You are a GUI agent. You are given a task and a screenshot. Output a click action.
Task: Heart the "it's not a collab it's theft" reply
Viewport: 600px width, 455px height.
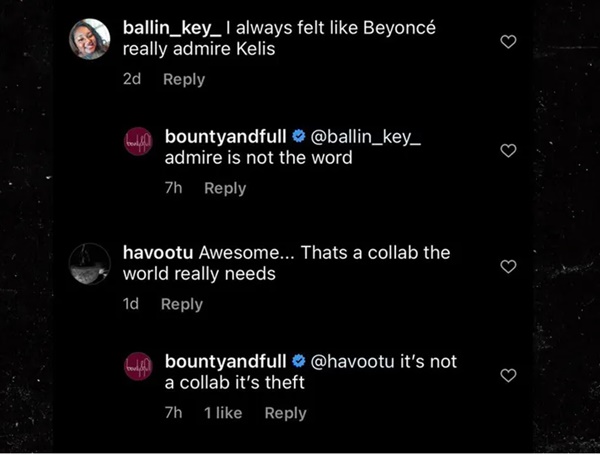508,375
